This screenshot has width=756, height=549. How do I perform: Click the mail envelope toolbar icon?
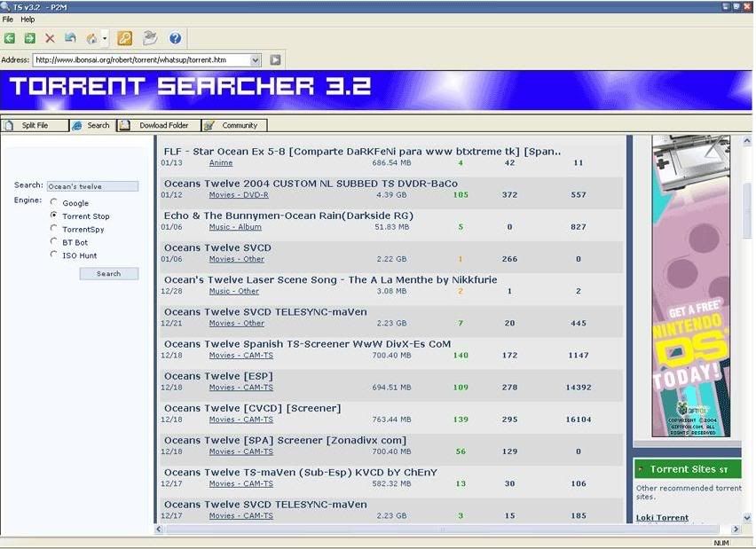(150, 38)
